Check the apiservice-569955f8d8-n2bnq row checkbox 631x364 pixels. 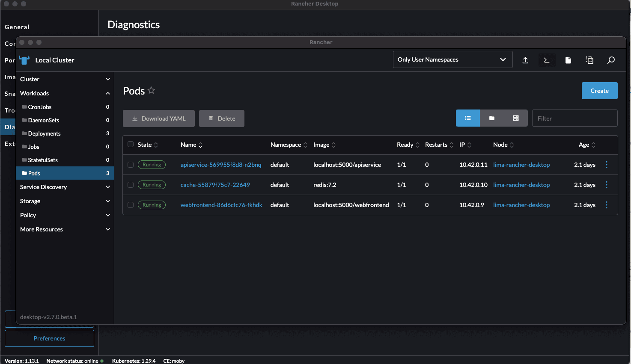(131, 165)
